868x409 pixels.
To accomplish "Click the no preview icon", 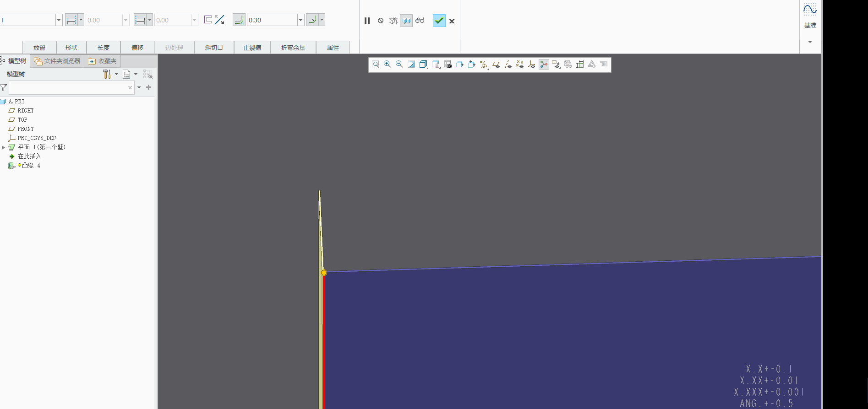I will coord(381,21).
